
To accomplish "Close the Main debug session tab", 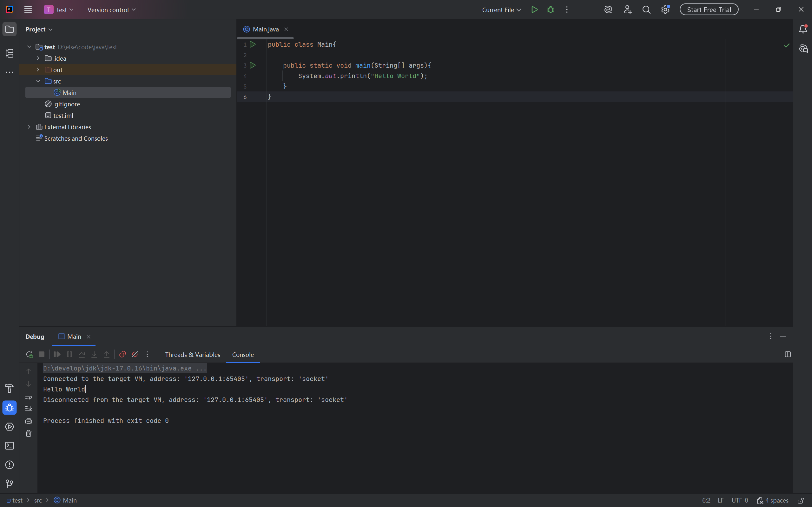I will (x=89, y=337).
